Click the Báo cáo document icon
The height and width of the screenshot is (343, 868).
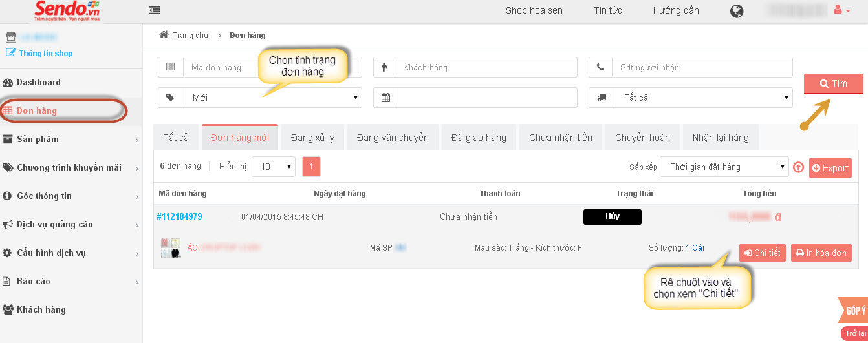point(6,281)
